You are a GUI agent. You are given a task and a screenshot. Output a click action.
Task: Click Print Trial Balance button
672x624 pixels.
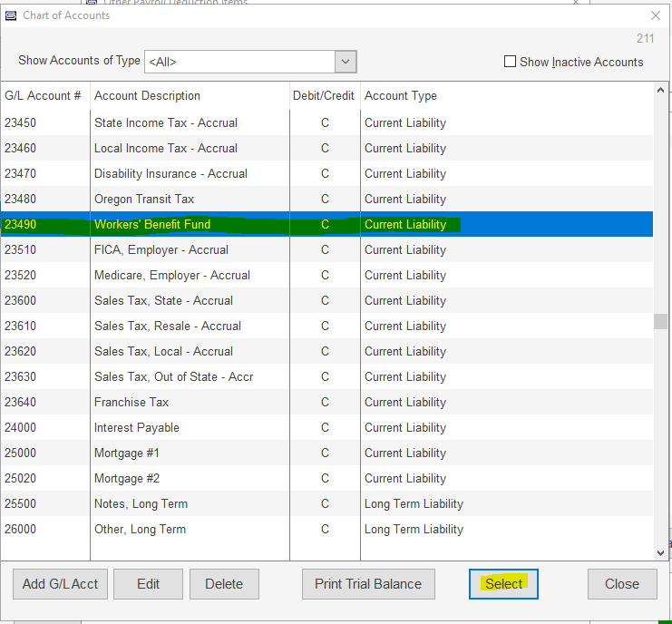tap(368, 584)
